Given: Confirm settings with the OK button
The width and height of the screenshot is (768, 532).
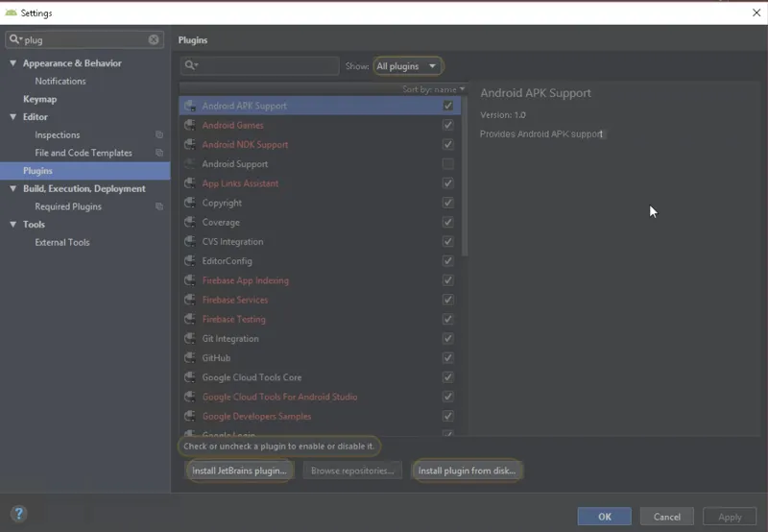Looking at the screenshot, I should click(605, 517).
